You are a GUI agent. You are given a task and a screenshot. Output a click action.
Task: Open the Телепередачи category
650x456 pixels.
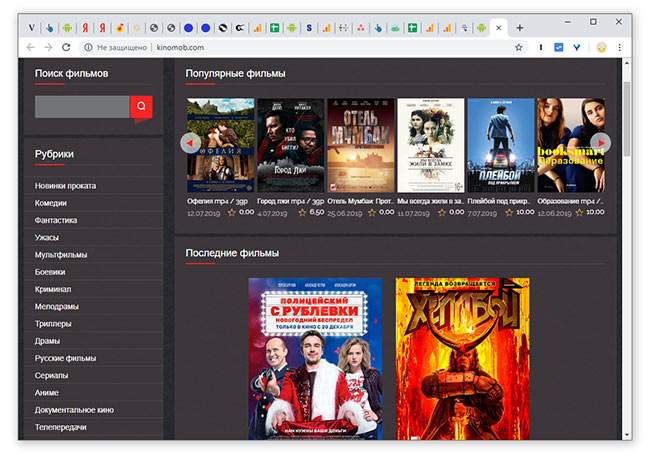61,427
